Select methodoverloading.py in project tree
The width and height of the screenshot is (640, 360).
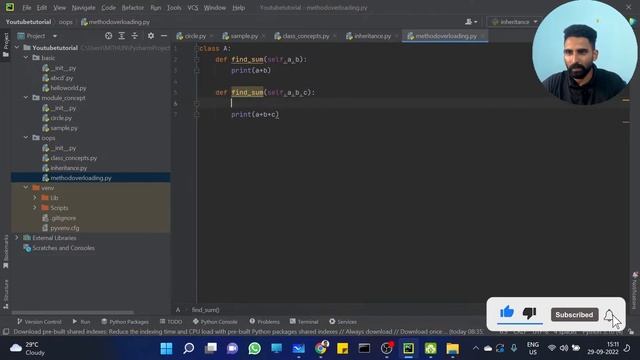[x=76, y=178]
